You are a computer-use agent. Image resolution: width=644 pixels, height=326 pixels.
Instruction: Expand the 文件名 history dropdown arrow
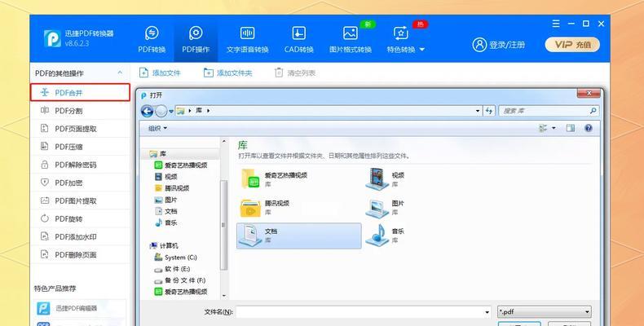click(487, 312)
